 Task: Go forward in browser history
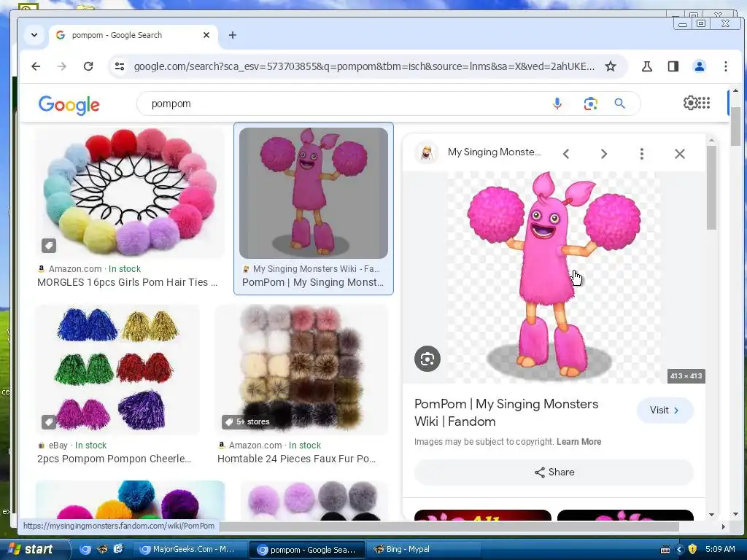[x=62, y=66]
